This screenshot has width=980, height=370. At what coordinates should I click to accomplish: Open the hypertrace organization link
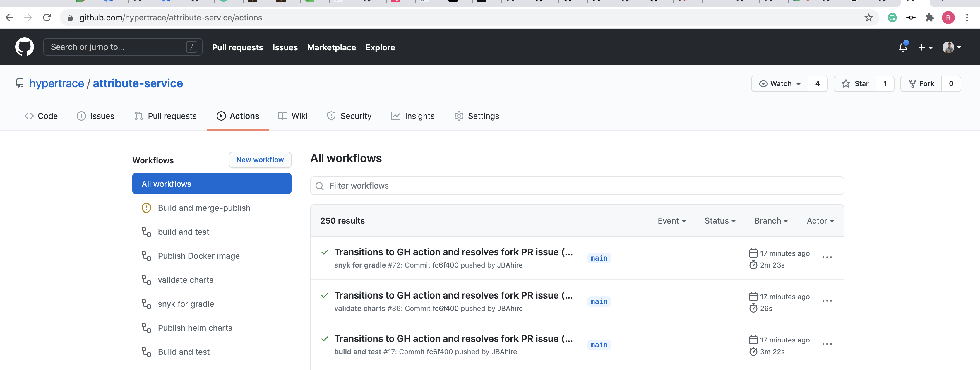click(x=57, y=83)
